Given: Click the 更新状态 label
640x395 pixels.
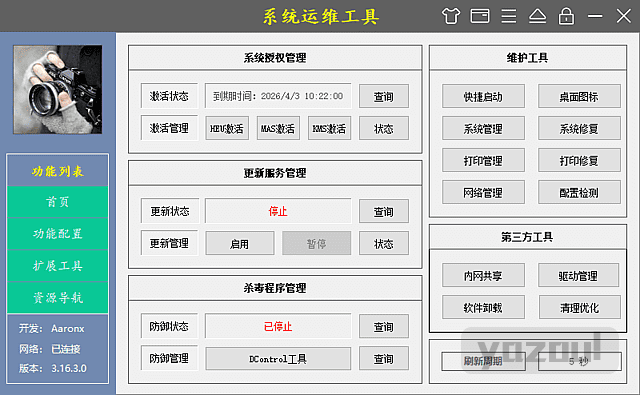Looking at the screenshot, I should click(x=170, y=211).
